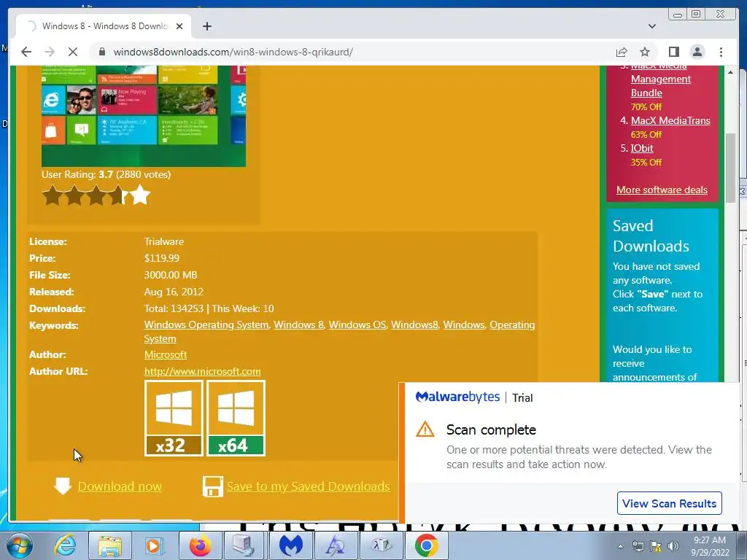Screen dimensions: 747x560
Task: Expand the tab search dropdown arrow
Action: pyautogui.click(x=652, y=26)
